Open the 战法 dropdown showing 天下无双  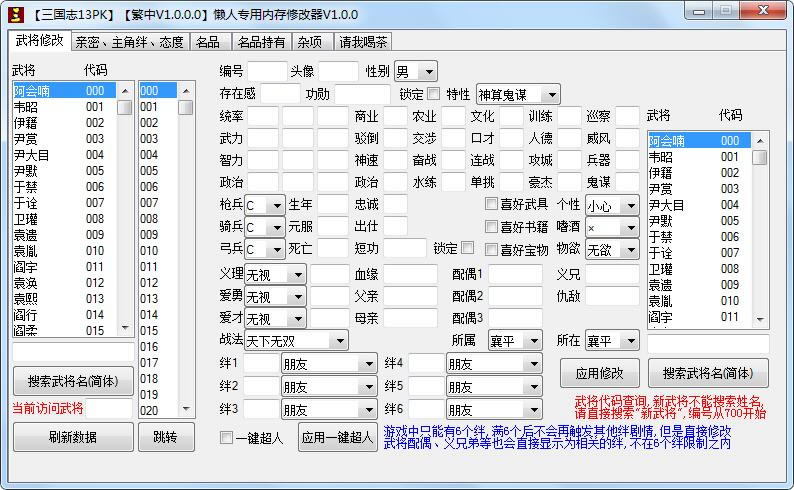click(296, 341)
